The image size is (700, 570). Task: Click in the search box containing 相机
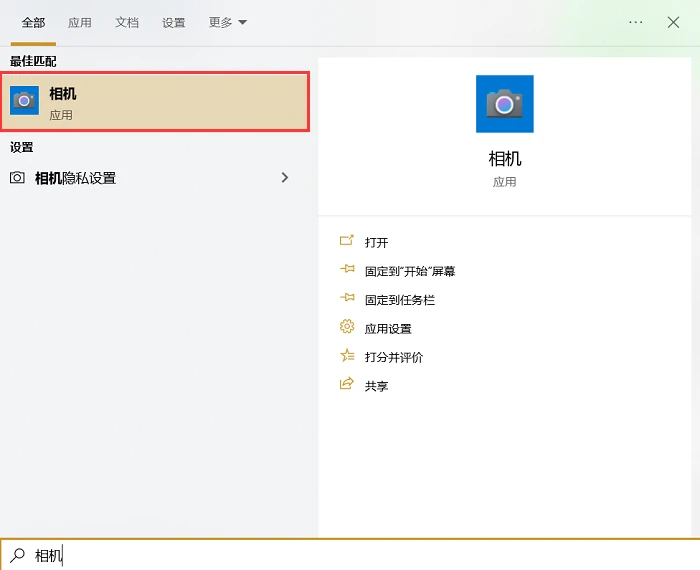(350, 555)
